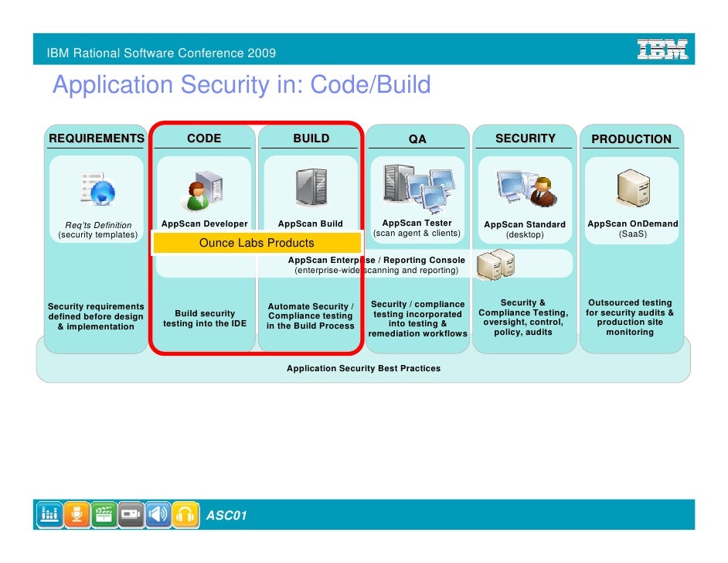
Task: Click the CODE column header
Action: pos(204,138)
